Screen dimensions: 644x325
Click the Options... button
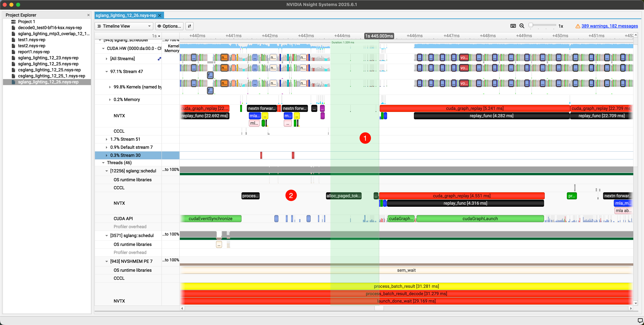point(169,26)
